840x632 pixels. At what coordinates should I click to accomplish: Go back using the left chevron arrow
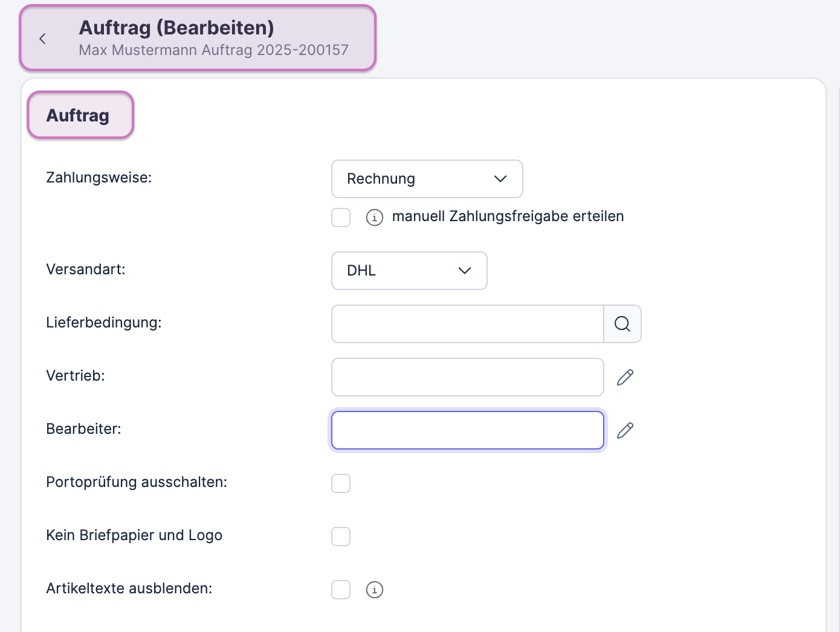[x=42, y=39]
